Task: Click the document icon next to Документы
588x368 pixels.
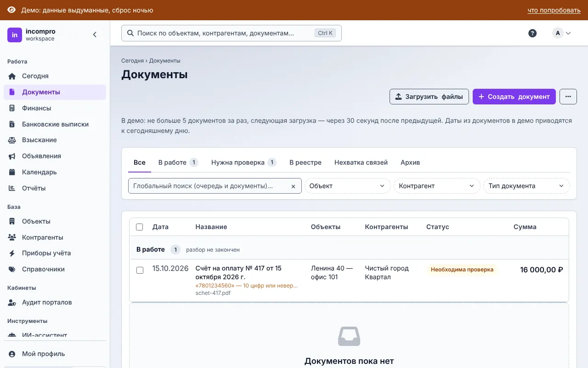Action: coord(12,92)
